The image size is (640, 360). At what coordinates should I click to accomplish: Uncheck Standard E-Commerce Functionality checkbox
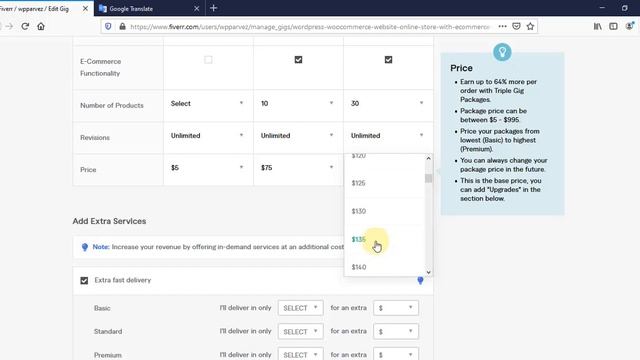coord(298,60)
